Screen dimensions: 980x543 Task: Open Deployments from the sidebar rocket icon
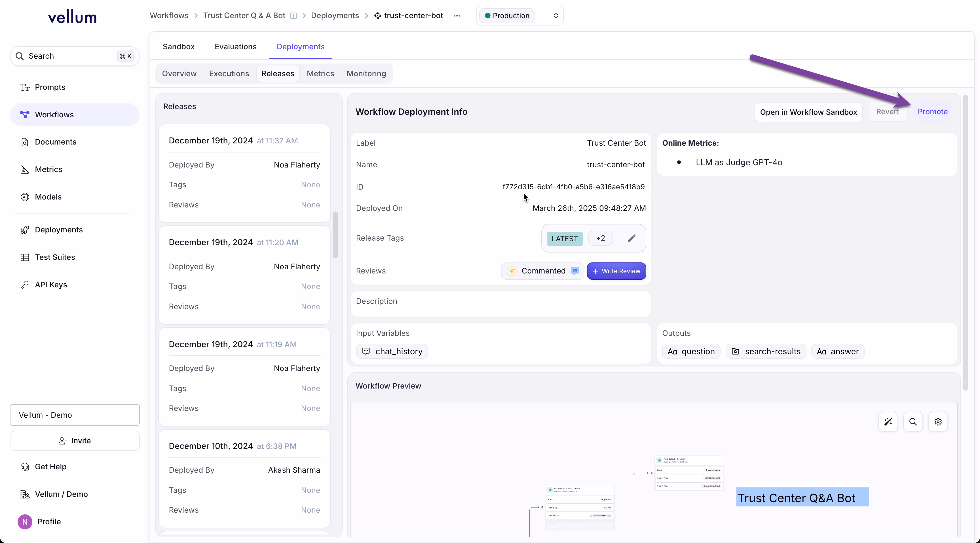pyautogui.click(x=25, y=230)
